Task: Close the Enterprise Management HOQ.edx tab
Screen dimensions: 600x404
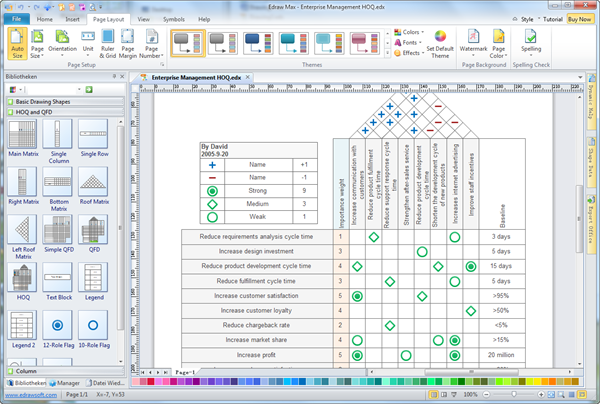Action: 248,77
